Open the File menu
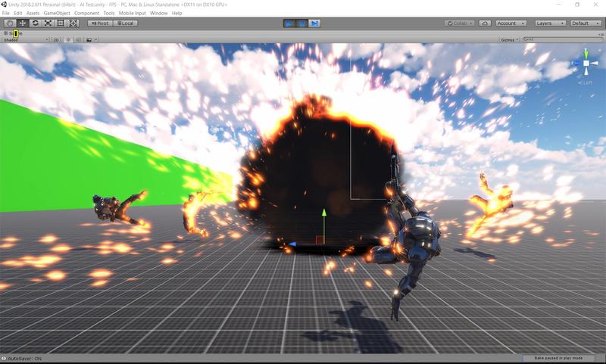The width and height of the screenshot is (606, 364). tap(6, 13)
